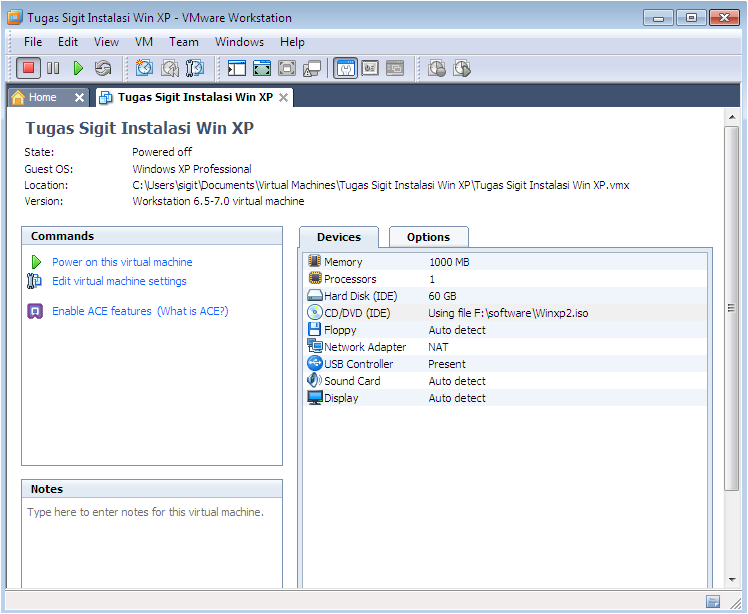Close the Home tab
Image resolution: width=748 pixels, height=614 pixels.
point(79,97)
